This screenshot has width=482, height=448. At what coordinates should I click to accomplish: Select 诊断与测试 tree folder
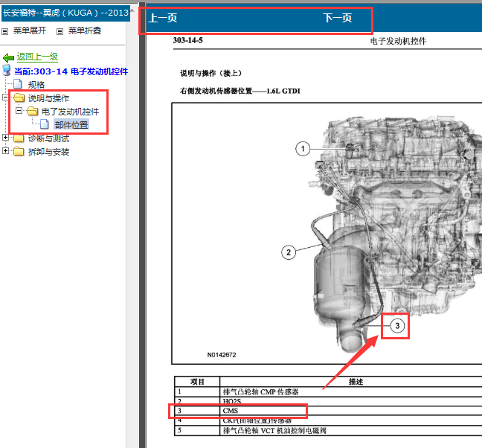click(x=48, y=138)
